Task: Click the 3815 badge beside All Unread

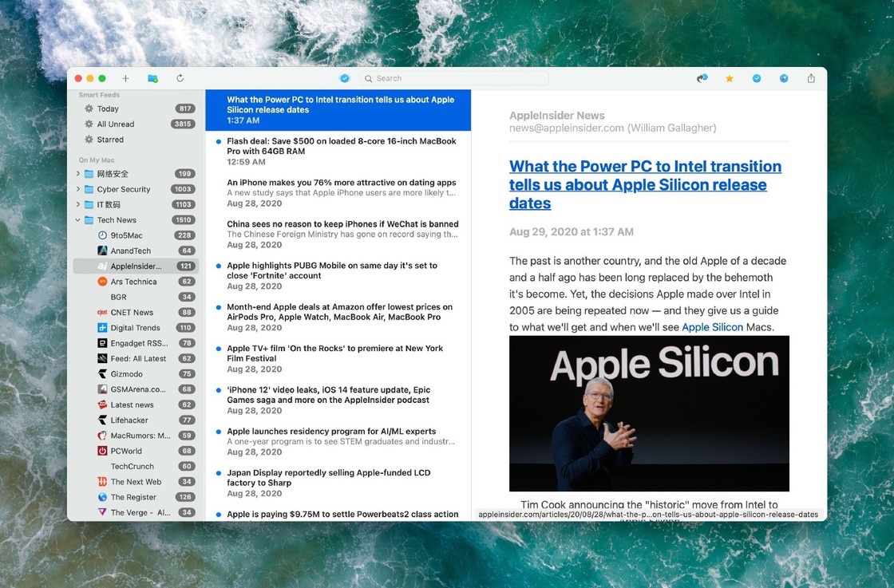Action: 183,124
